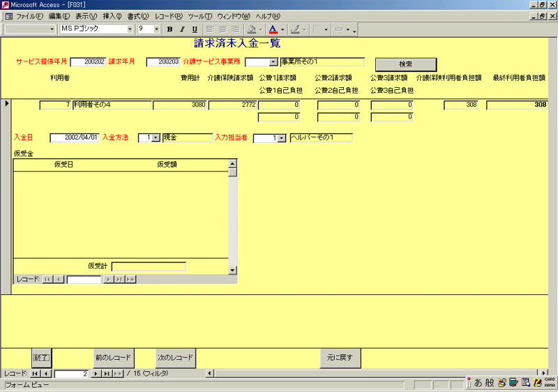Open the font size dropdown
The height and width of the screenshot is (392, 558).
tap(156, 29)
